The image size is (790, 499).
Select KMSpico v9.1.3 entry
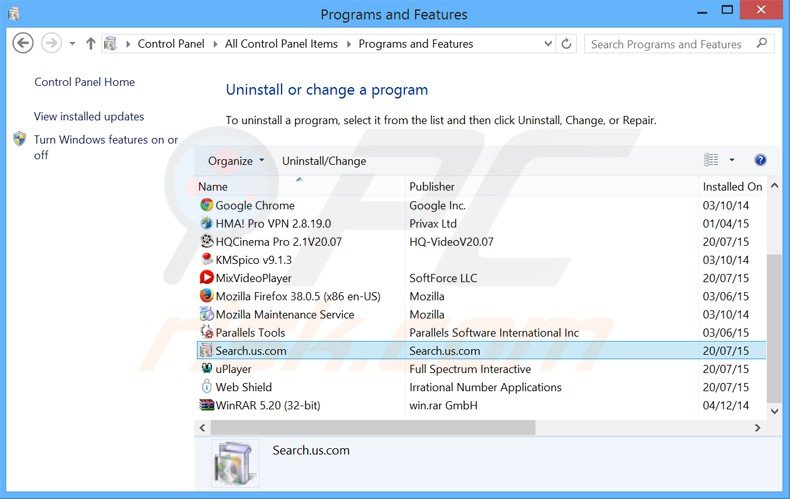coord(253,260)
